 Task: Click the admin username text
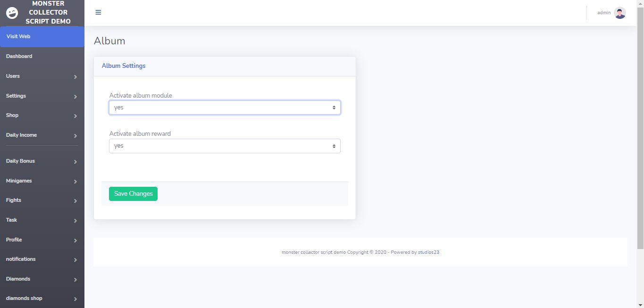point(604,13)
